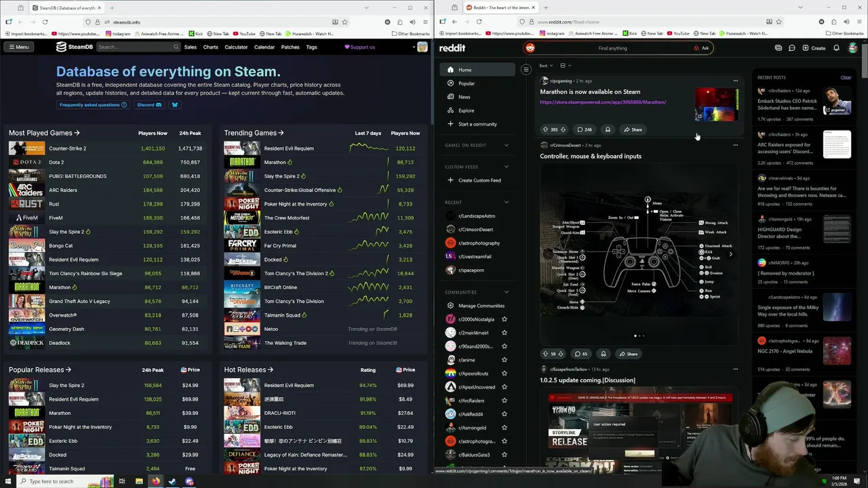
Task: Open the Trending Games heading link
Action: click(x=254, y=133)
